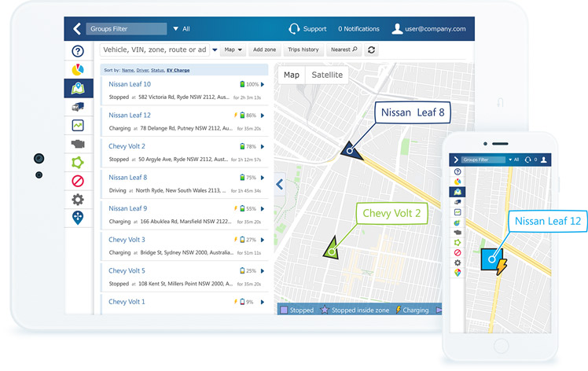Collapse the vehicle list with map side chevron

tap(280, 184)
